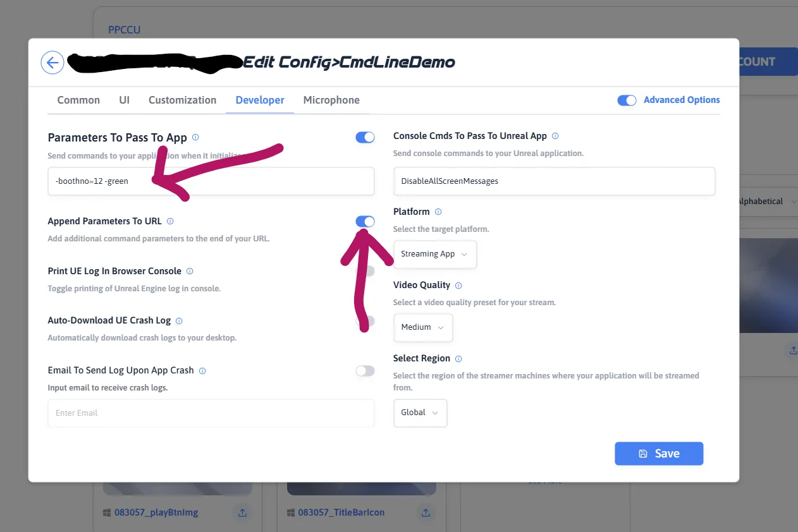Click info icon beside Console Cmds To Pass To Unreal App
The image size is (798, 532).
[x=555, y=136]
